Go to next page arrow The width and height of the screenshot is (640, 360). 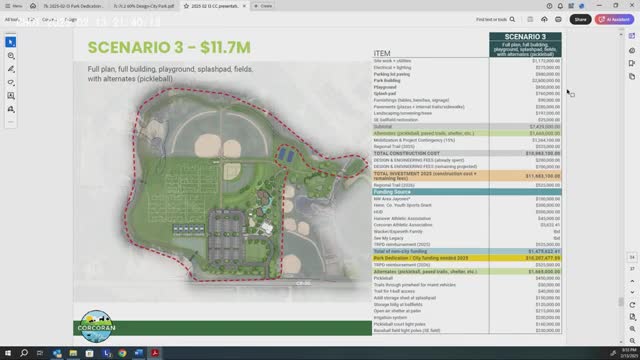(x=632, y=292)
